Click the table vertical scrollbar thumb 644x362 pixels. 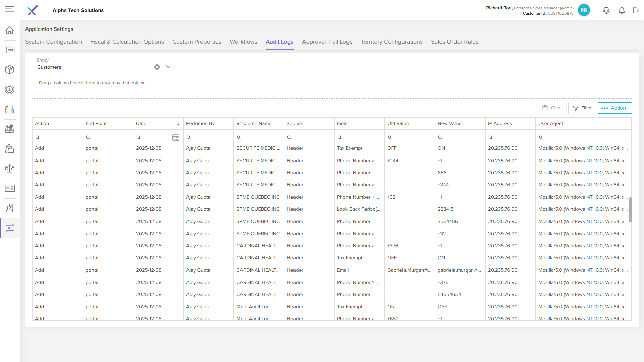coord(630,209)
